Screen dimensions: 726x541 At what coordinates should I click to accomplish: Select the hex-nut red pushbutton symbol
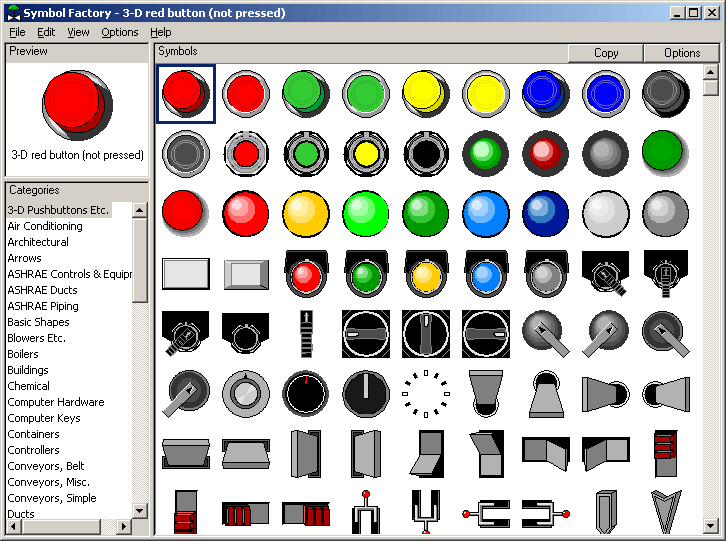tap(246, 154)
